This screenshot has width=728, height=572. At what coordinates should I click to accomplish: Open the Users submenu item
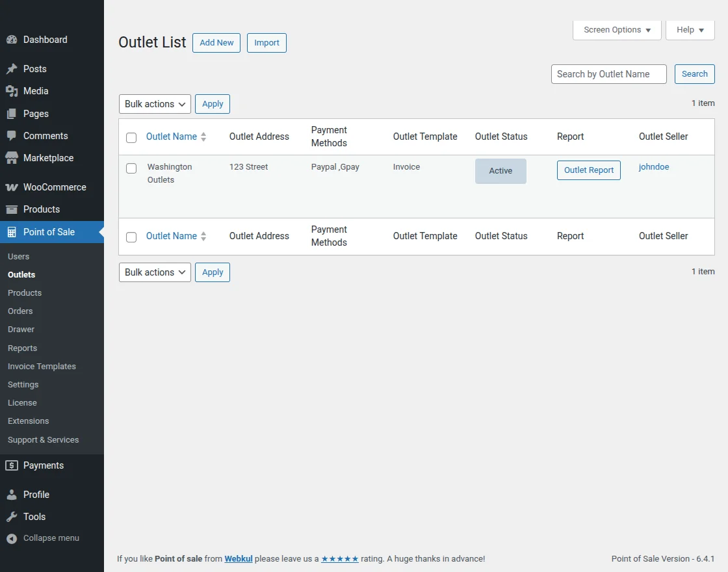[19, 256]
